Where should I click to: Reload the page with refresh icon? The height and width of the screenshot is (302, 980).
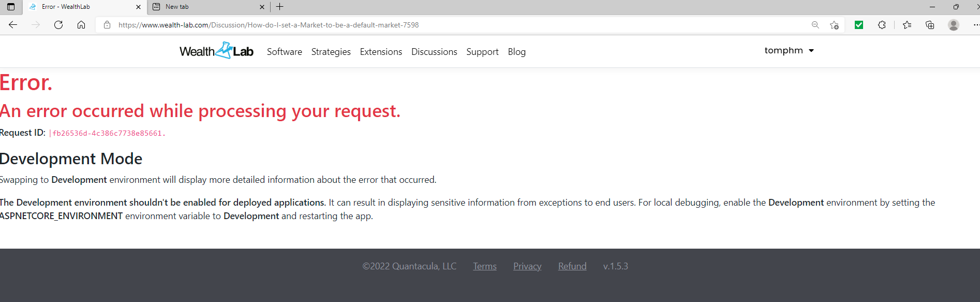[58, 25]
